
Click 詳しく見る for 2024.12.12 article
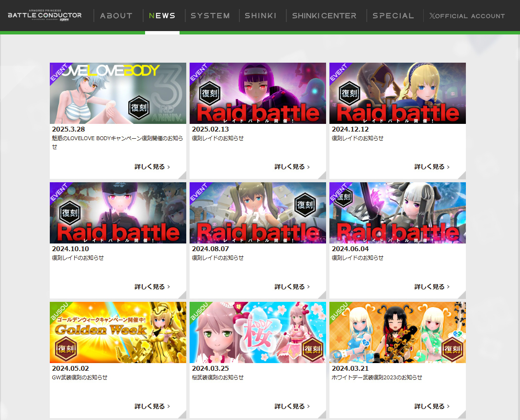pyautogui.click(x=432, y=166)
